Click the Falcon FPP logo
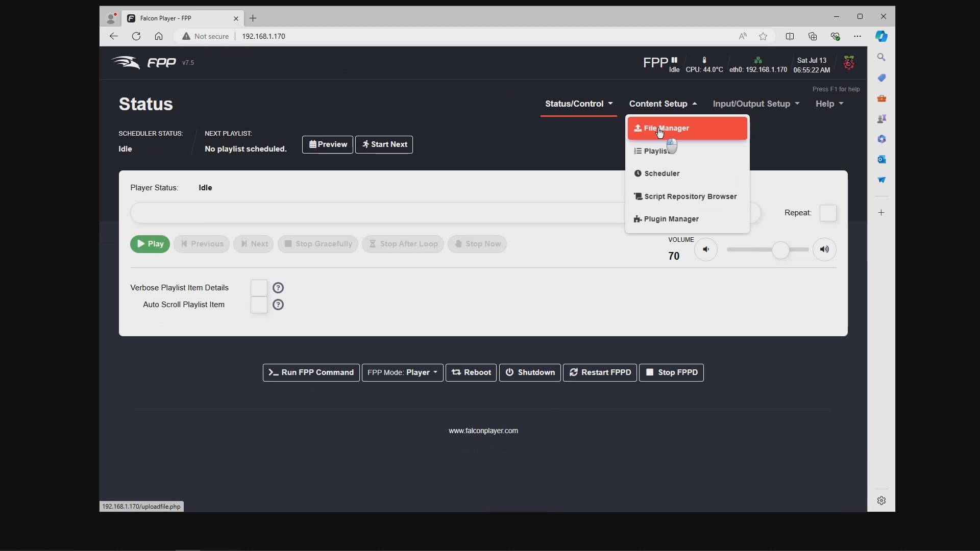Screen dimensions: 980x551 click(144, 63)
